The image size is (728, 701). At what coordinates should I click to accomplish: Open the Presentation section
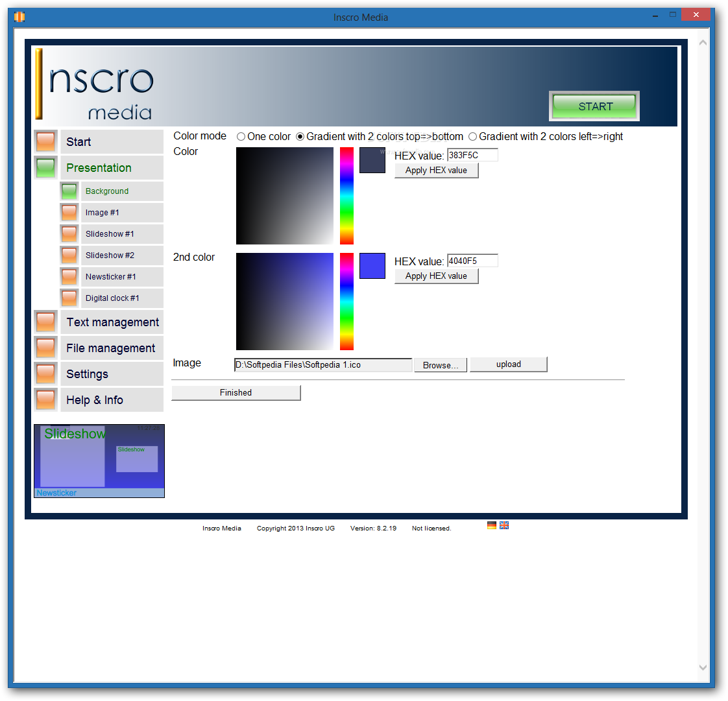[112, 167]
